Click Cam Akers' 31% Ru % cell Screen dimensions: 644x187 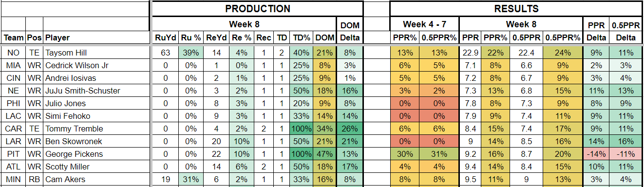[x=190, y=179]
